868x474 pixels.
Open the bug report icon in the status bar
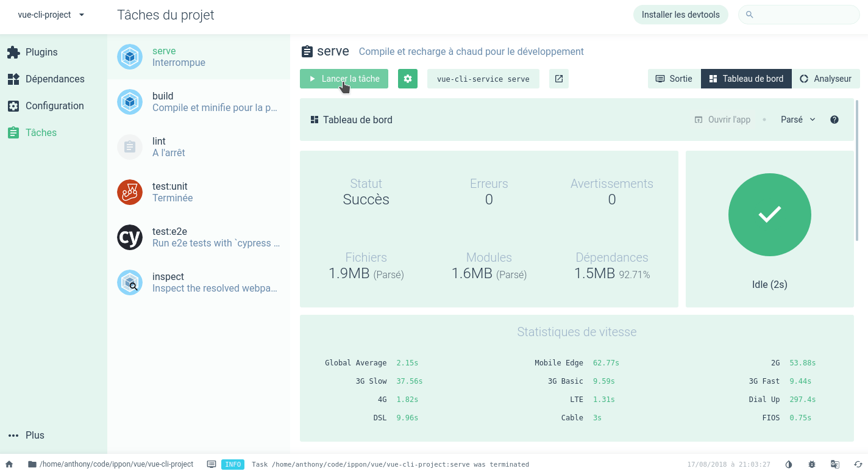click(811, 464)
